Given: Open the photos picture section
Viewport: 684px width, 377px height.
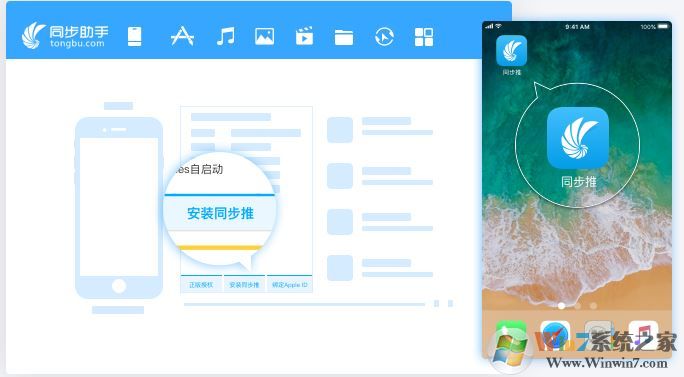Looking at the screenshot, I should pos(264,37).
